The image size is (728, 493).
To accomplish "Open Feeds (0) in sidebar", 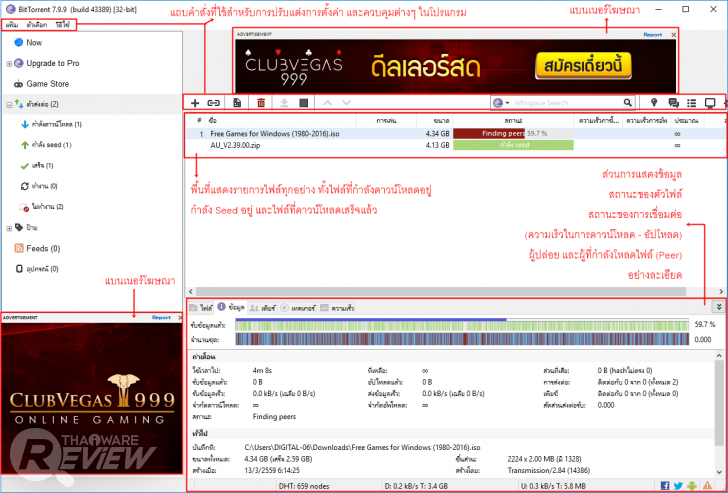I will pos(43,248).
